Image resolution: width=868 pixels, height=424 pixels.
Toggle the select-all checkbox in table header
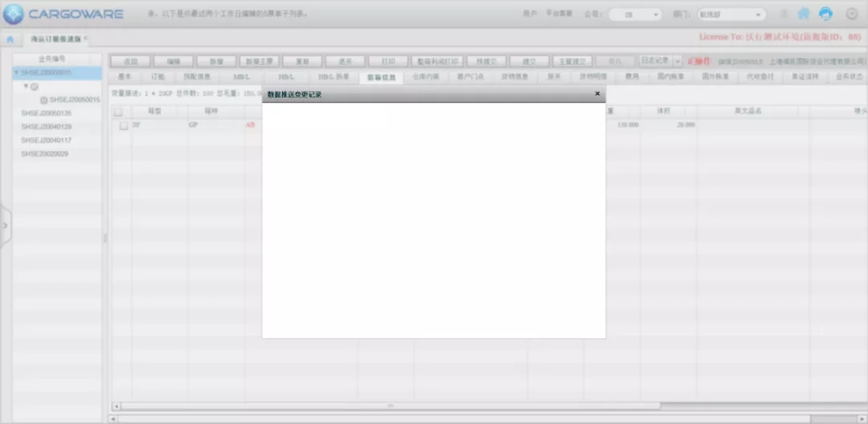[x=118, y=112]
